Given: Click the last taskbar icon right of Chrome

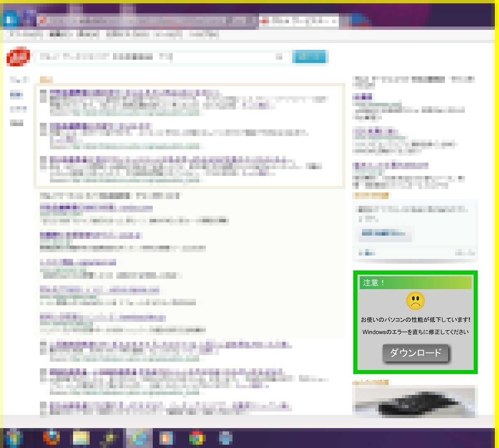Looking at the screenshot, I should tap(225, 438).
